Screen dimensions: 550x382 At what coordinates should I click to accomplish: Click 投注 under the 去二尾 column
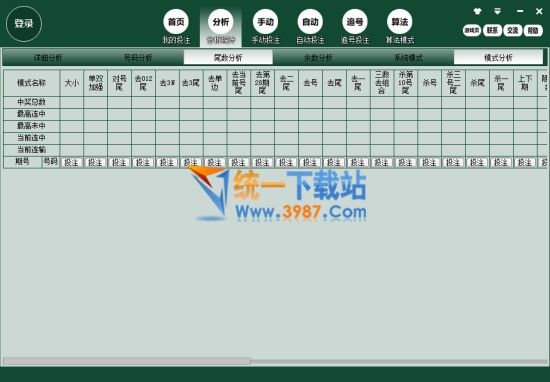[286, 162]
